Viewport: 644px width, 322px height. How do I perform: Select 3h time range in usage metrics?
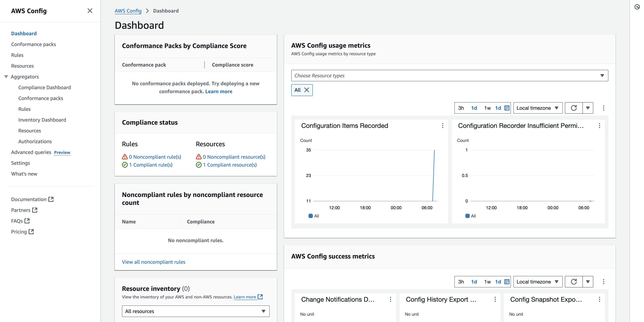(x=461, y=108)
